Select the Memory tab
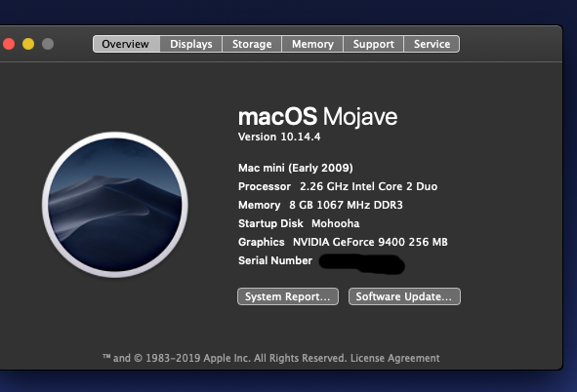Viewport: 577px width, 392px height. 312,44
